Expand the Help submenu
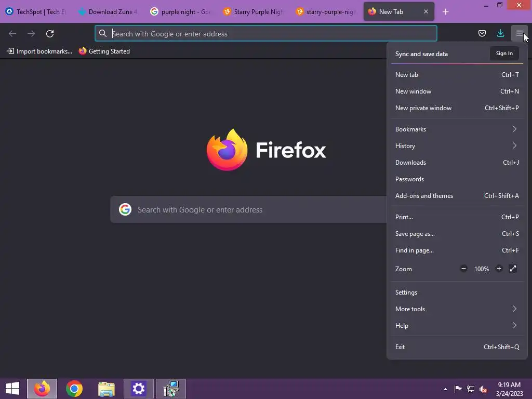 click(x=457, y=326)
